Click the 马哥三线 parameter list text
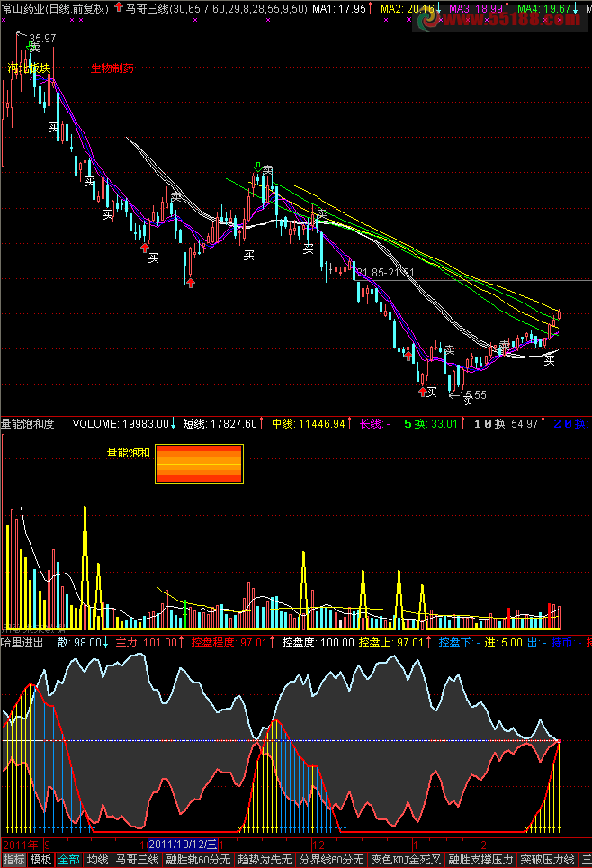 coord(216,8)
